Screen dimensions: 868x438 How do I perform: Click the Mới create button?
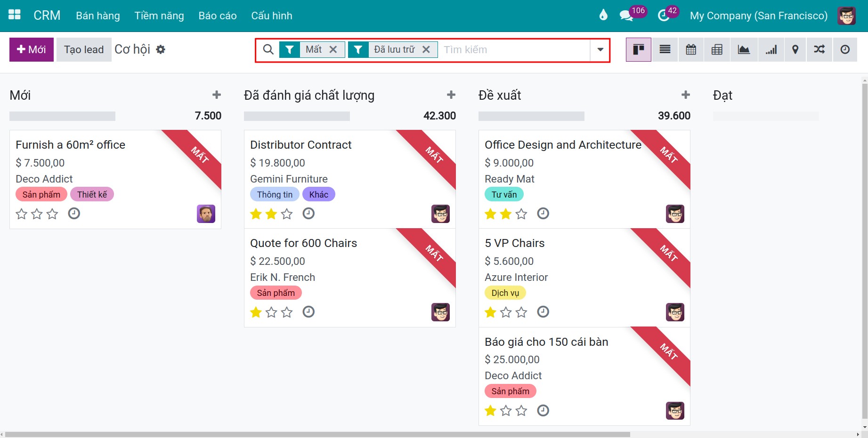(x=32, y=49)
